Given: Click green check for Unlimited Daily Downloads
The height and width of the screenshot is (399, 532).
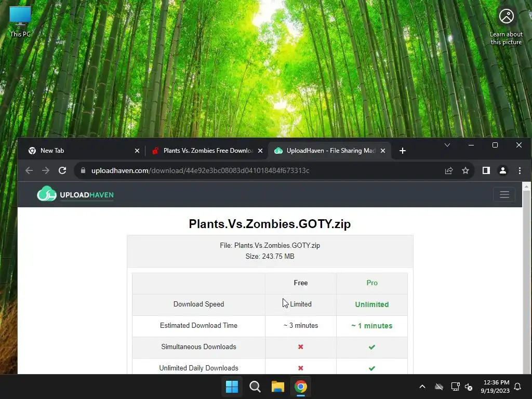Looking at the screenshot, I should (372, 368).
